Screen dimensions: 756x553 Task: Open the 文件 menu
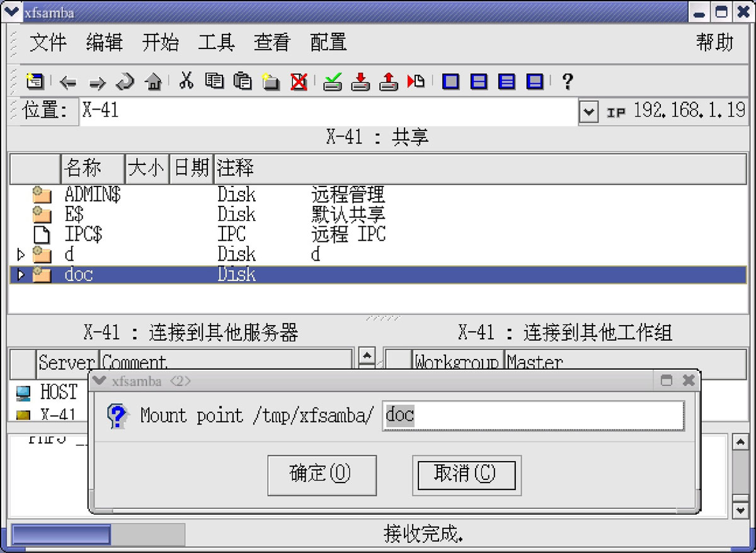point(48,42)
